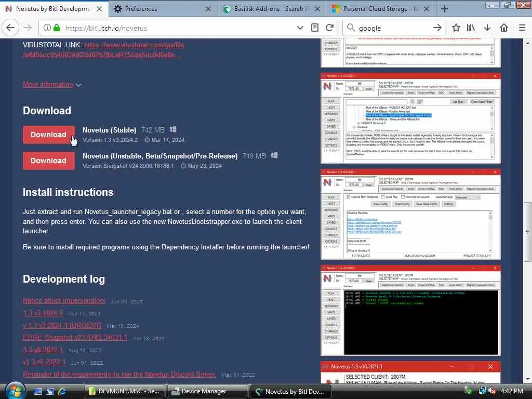The height and width of the screenshot is (399, 532).
Task: Open the VirusTotal link
Action: [103, 50]
